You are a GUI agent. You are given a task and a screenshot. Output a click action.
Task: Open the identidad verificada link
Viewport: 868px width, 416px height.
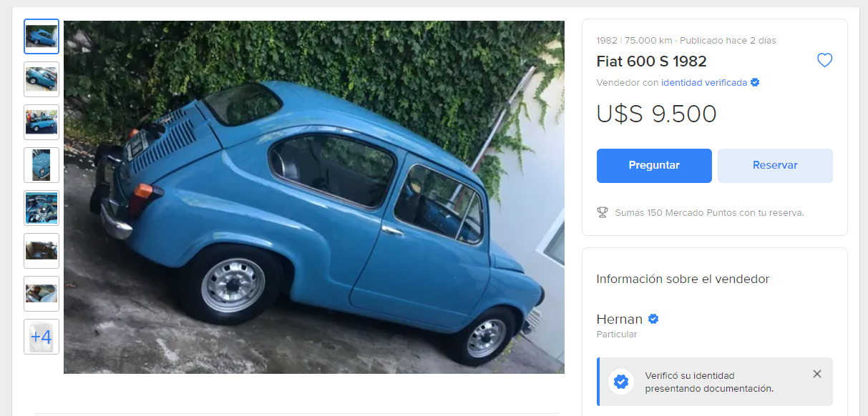[x=704, y=83]
